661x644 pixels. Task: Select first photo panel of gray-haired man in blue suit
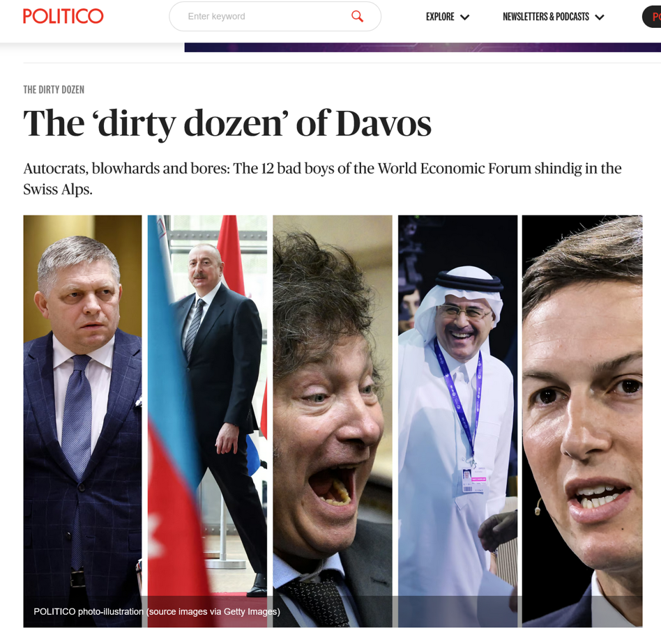coord(82,421)
